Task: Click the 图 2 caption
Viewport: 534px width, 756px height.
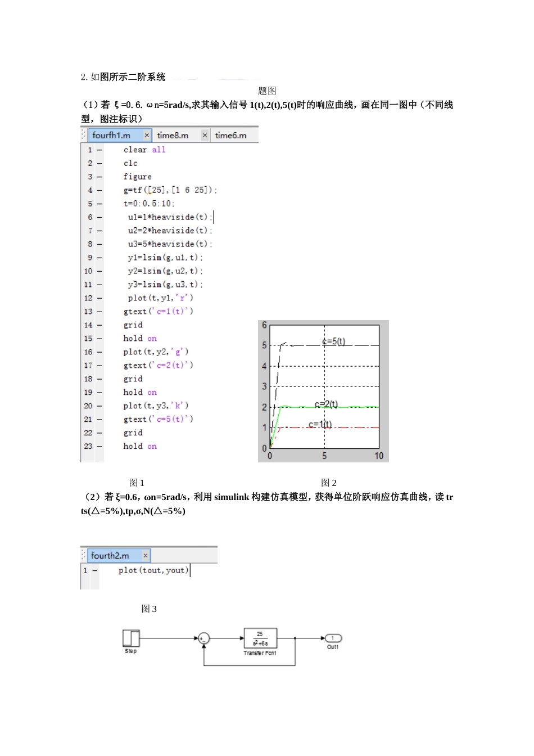Action: coord(329,483)
